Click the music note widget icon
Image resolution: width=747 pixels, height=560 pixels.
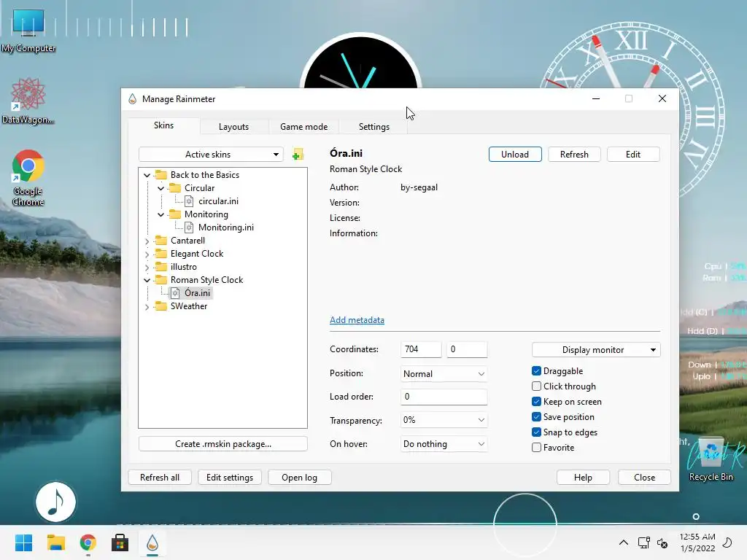(55, 502)
